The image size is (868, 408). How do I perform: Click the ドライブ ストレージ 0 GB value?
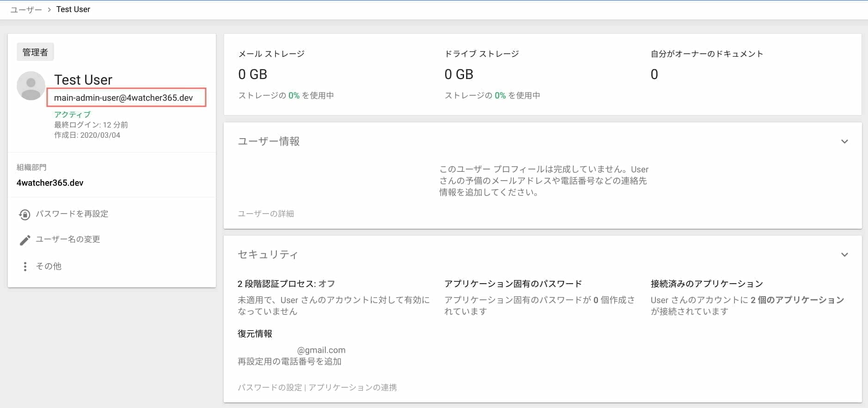pyautogui.click(x=459, y=74)
